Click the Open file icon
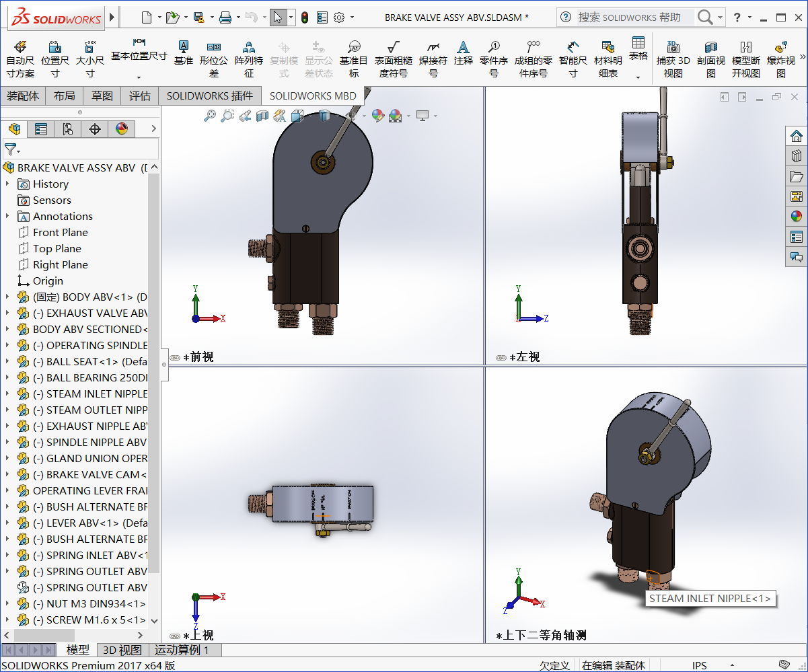This screenshot has height=672, width=808. (173, 17)
